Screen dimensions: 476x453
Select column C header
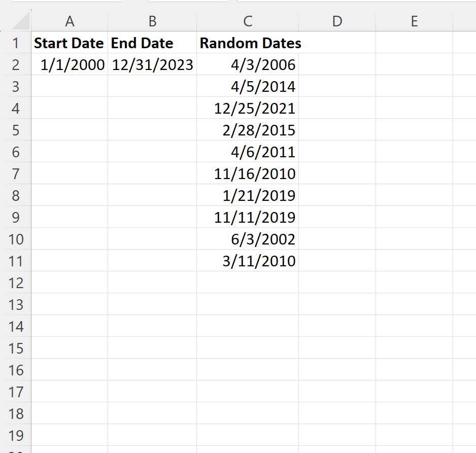pyautogui.click(x=248, y=21)
